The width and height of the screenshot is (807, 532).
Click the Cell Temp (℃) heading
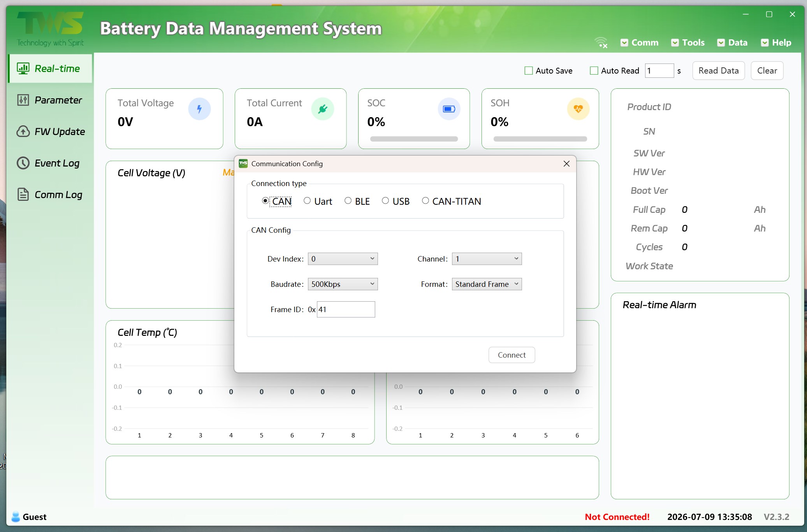[147, 332]
